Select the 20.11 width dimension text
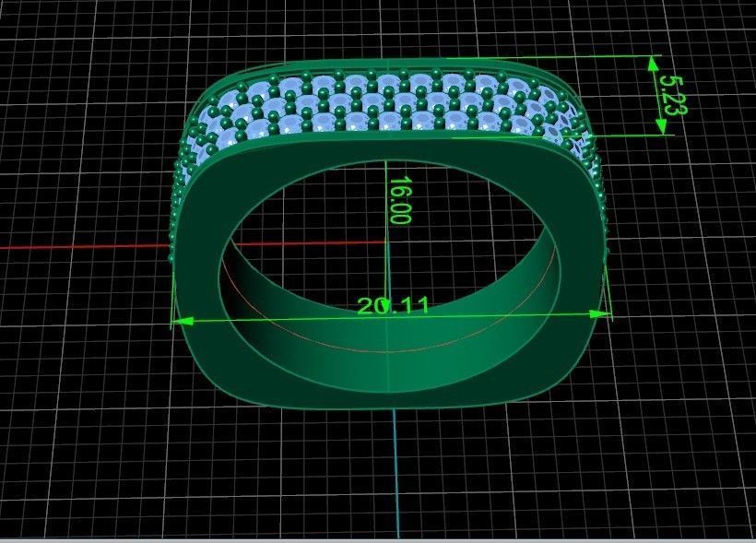 point(393,305)
